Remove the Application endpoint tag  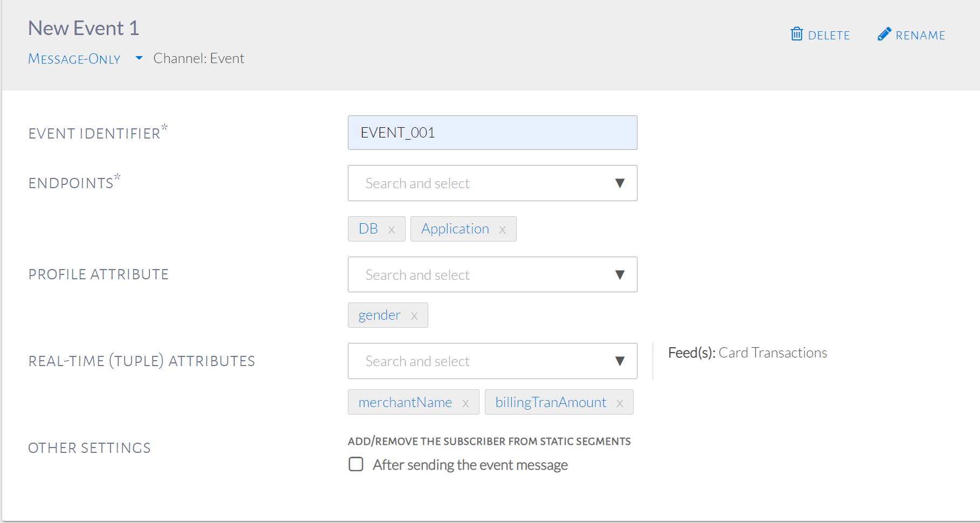[503, 230]
